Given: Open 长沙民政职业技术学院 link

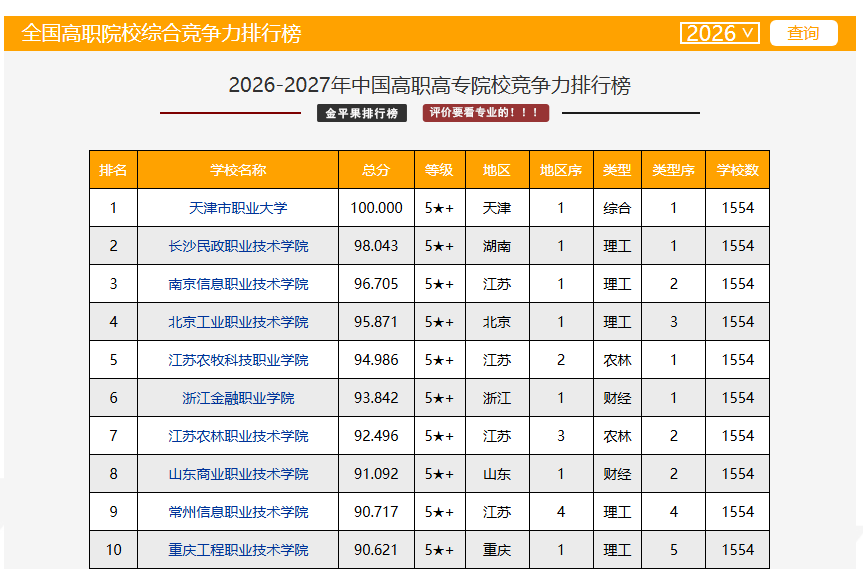Looking at the screenshot, I should click(238, 246).
